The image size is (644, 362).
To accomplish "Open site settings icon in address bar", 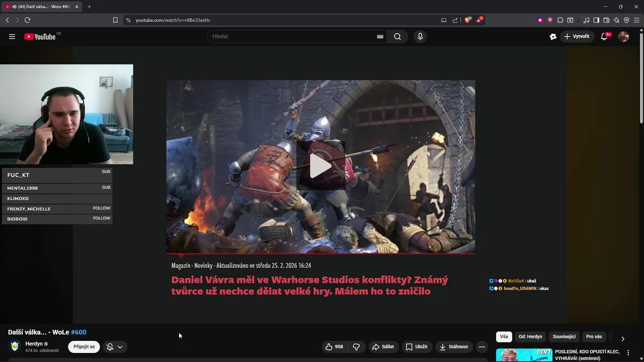I will pos(128,20).
